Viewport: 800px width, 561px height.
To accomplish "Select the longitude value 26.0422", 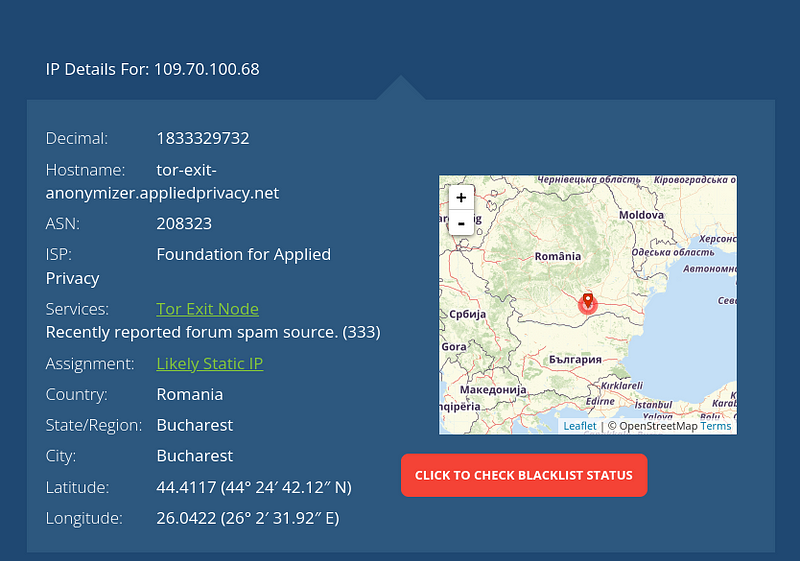I will click(x=186, y=518).
